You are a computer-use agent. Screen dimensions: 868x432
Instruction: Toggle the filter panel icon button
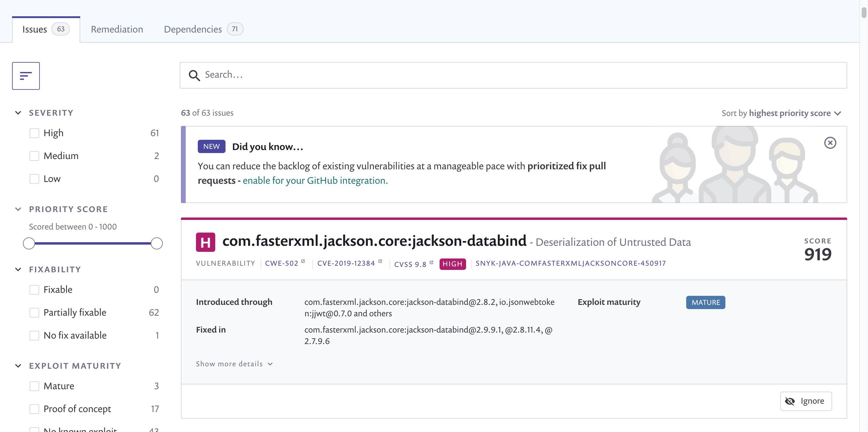pyautogui.click(x=26, y=76)
